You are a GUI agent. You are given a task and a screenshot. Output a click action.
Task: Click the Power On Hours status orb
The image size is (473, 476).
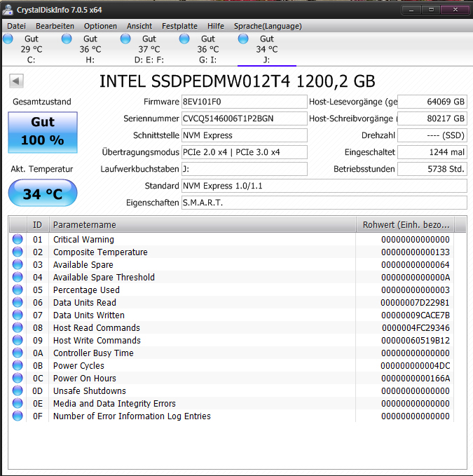coord(18,379)
